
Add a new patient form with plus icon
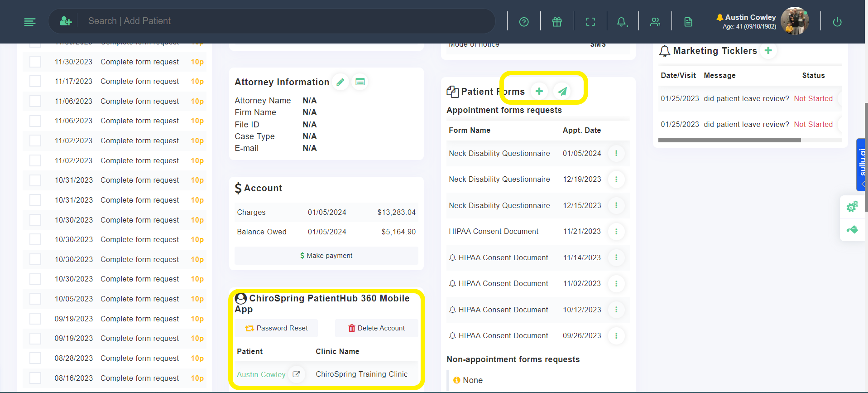pyautogui.click(x=539, y=91)
